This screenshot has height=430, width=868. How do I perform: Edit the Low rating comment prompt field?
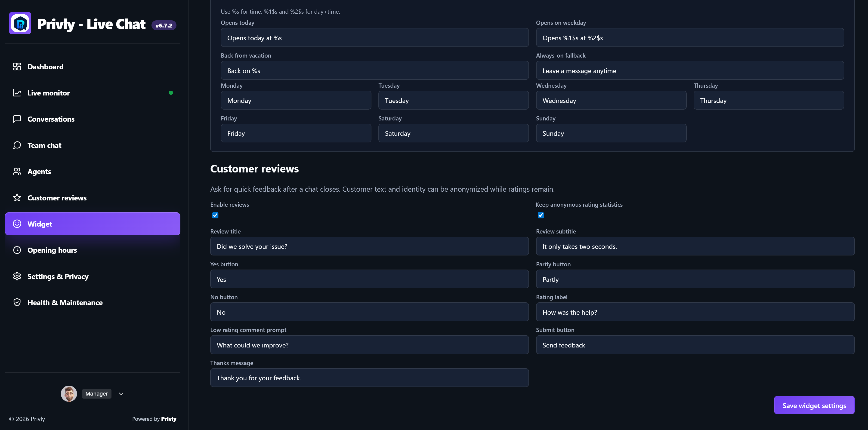coord(369,345)
